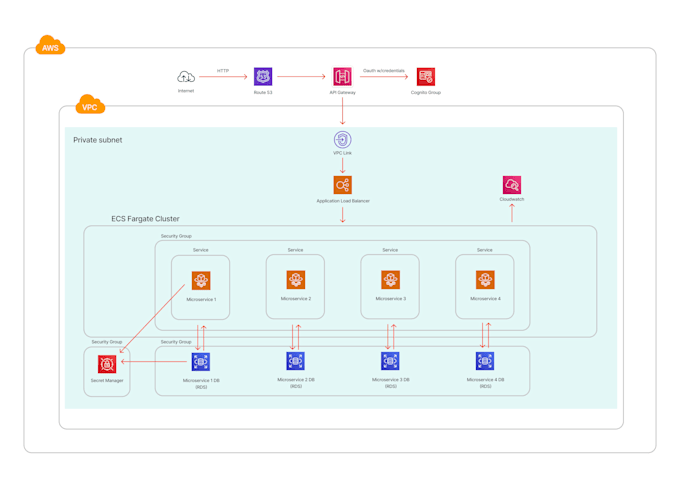Select the Microservice 1 container icon
680x477 pixels.
click(x=201, y=280)
